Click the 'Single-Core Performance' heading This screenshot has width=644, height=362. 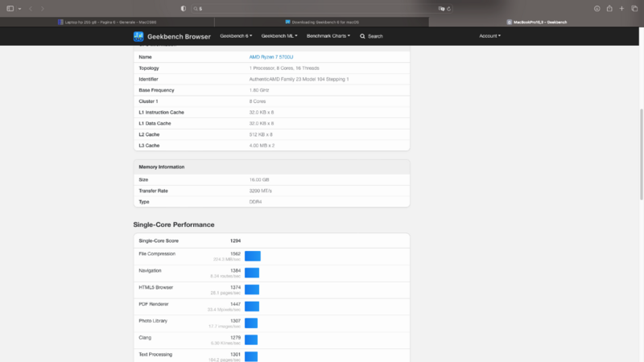[174, 224]
